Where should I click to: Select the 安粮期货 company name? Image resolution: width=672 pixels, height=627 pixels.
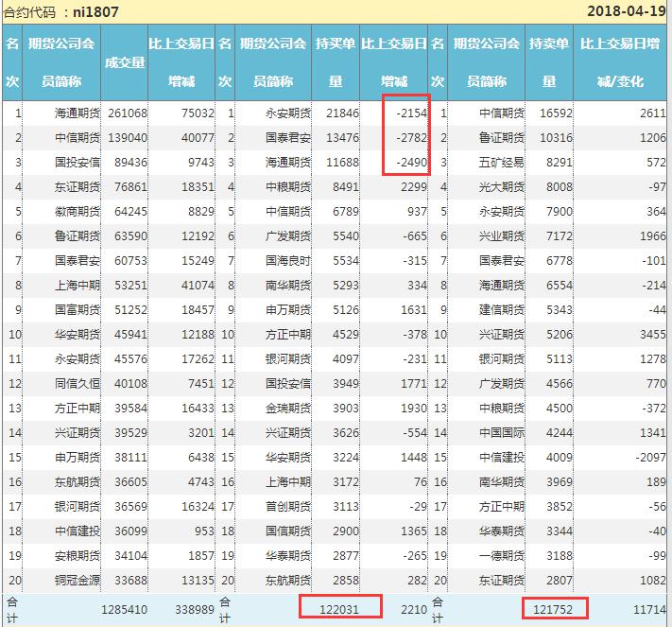[78, 556]
